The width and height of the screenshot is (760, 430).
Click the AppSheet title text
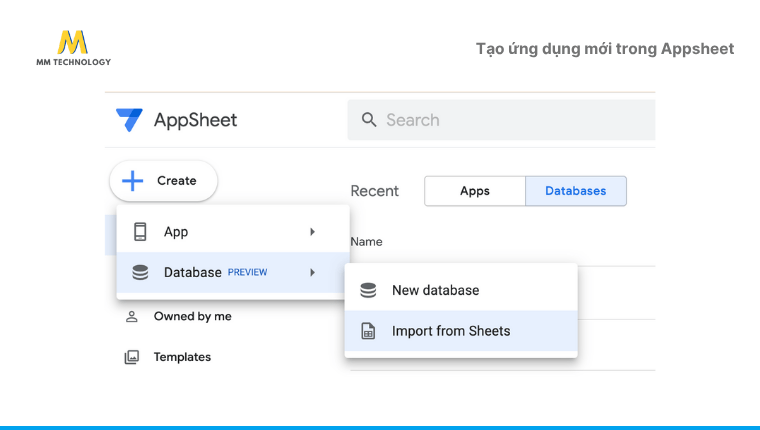pyautogui.click(x=195, y=120)
